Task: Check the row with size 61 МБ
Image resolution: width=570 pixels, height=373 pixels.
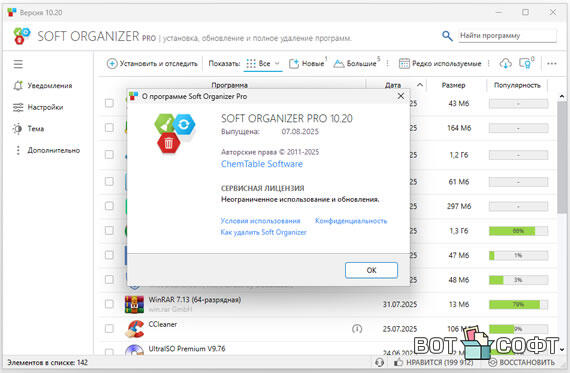Action: 109,181
